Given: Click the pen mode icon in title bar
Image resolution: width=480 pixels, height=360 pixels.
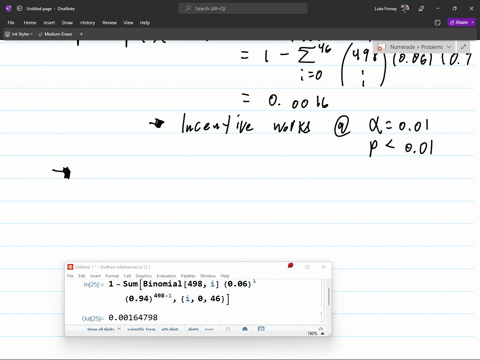Looking at the screenshot, I should 421,9.
